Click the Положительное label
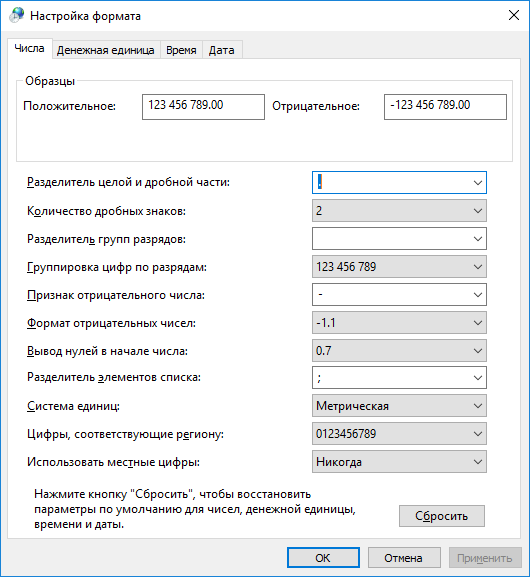 (70, 106)
